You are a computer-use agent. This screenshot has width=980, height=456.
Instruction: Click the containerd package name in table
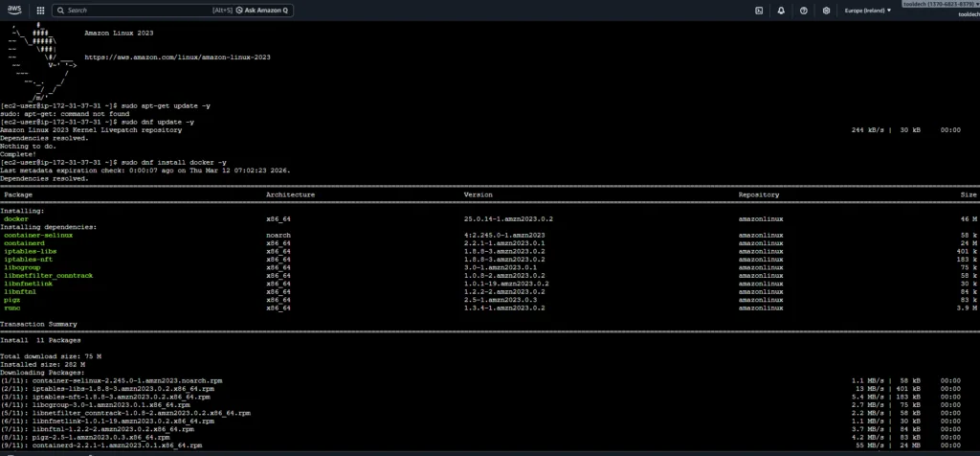22,242
